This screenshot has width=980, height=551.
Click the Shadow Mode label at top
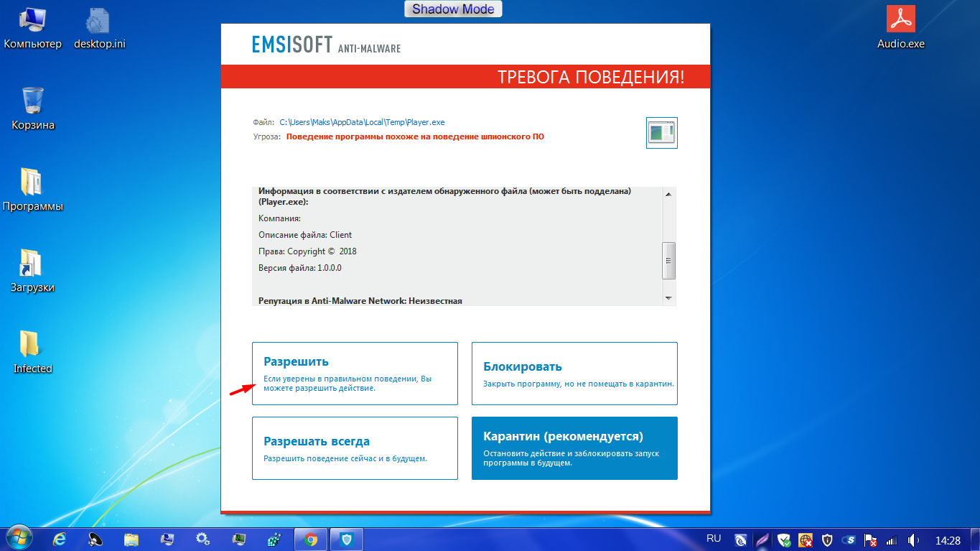coord(453,9)
